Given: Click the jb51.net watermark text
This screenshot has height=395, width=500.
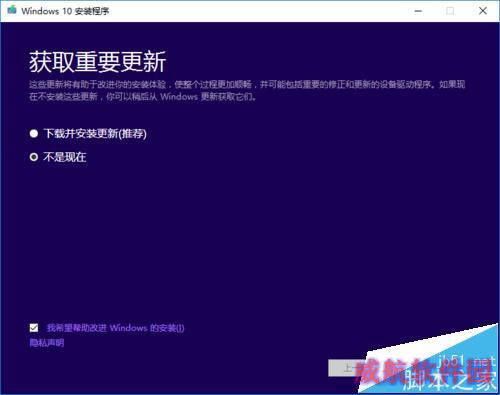Looking at the screenshot, I should point(466,361).
